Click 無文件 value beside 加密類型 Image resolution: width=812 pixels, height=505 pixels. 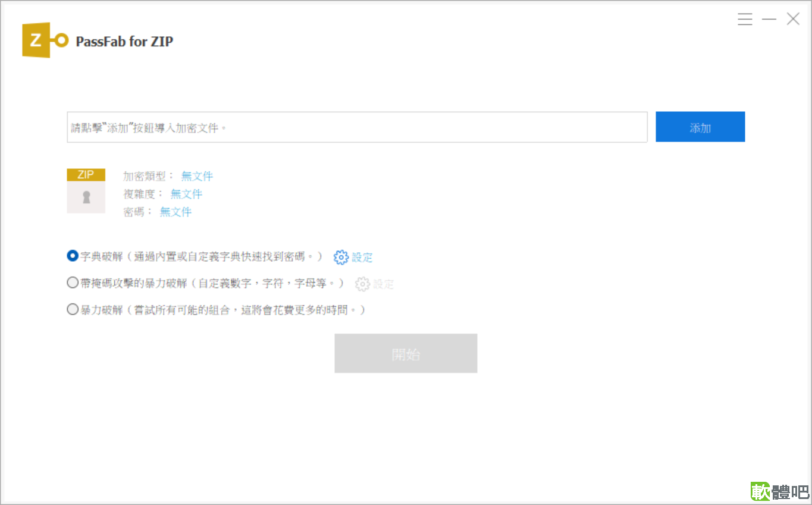197,176
